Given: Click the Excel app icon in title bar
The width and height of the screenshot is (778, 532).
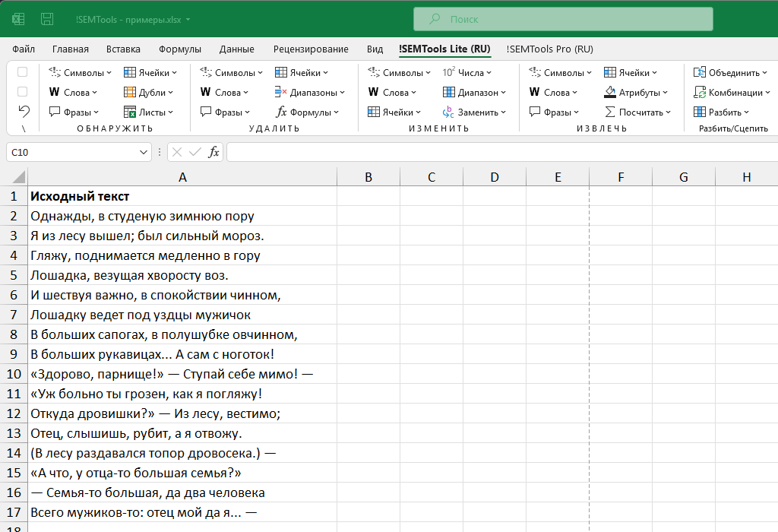Looking at the screenshot, I should coord(18,19).
